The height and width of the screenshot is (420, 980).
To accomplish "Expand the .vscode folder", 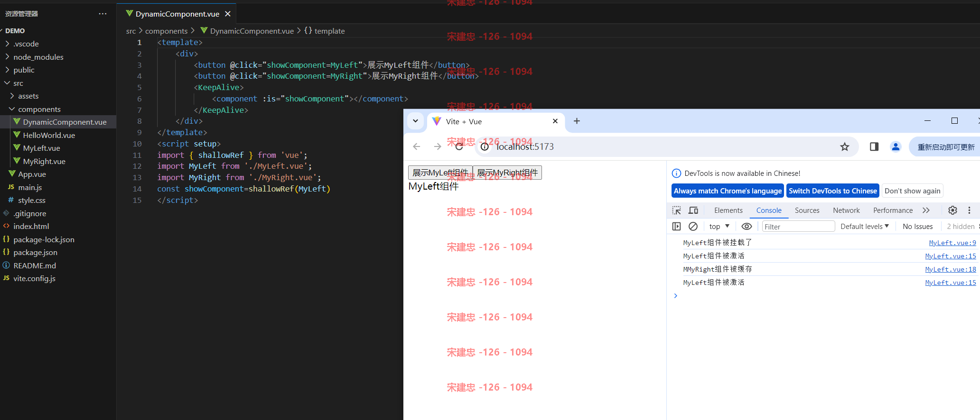I will 26,44.
